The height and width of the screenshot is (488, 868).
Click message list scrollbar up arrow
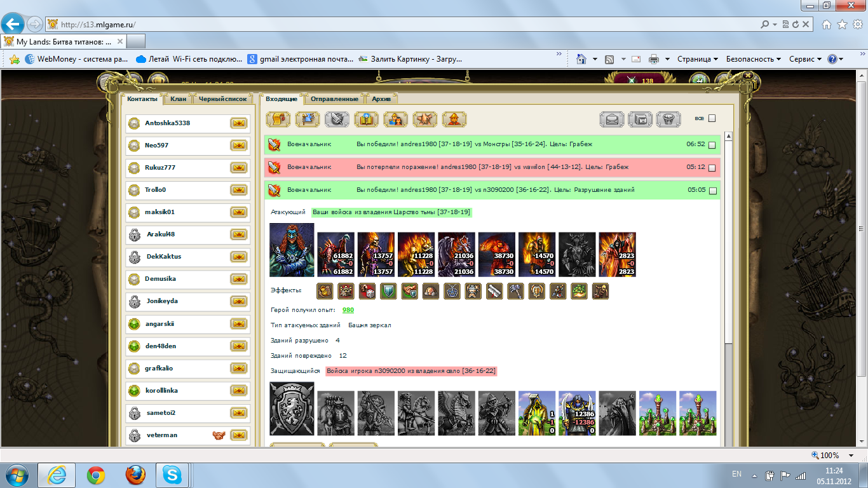click(x=728, y=136)
